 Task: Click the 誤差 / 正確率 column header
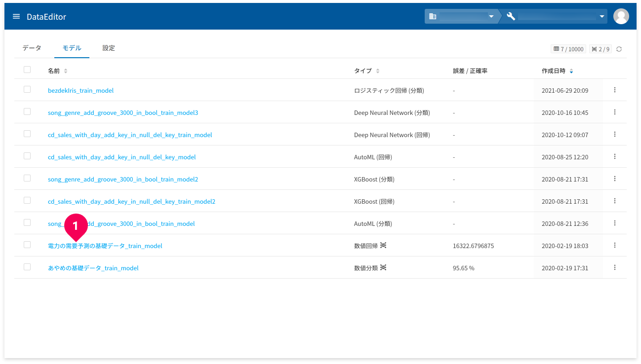470,71
